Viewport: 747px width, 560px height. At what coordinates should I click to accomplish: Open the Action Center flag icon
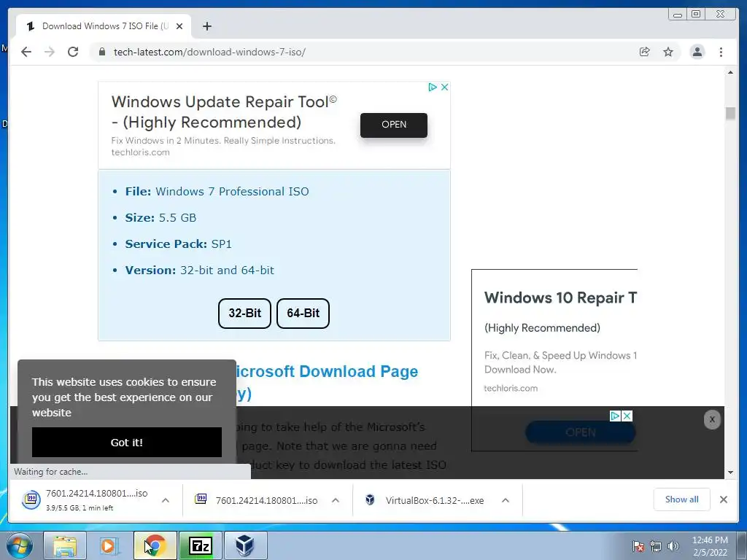tap(638, 546)
